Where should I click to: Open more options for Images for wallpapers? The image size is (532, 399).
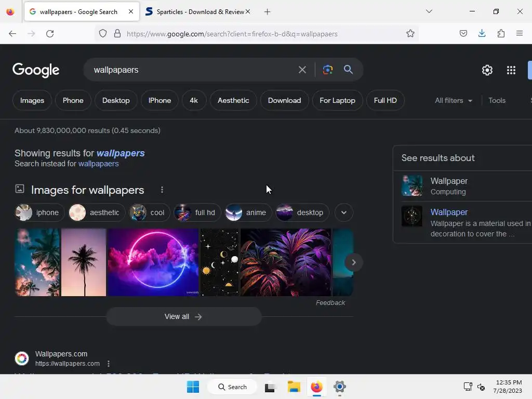click(x=162, y=190)
